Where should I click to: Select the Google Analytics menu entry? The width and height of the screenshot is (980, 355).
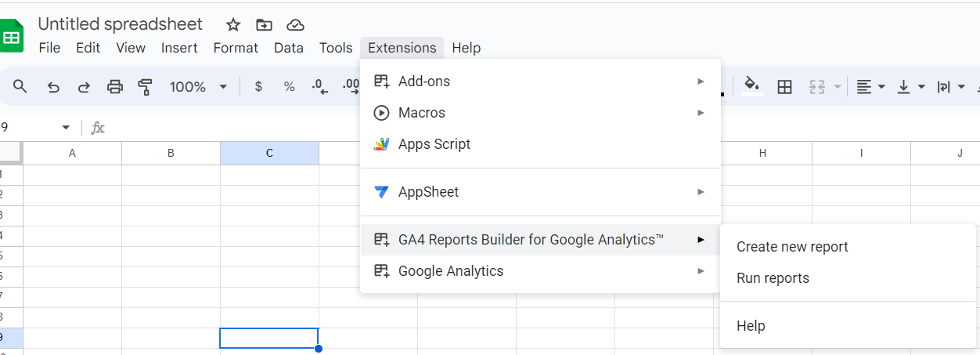click(540, 271)
